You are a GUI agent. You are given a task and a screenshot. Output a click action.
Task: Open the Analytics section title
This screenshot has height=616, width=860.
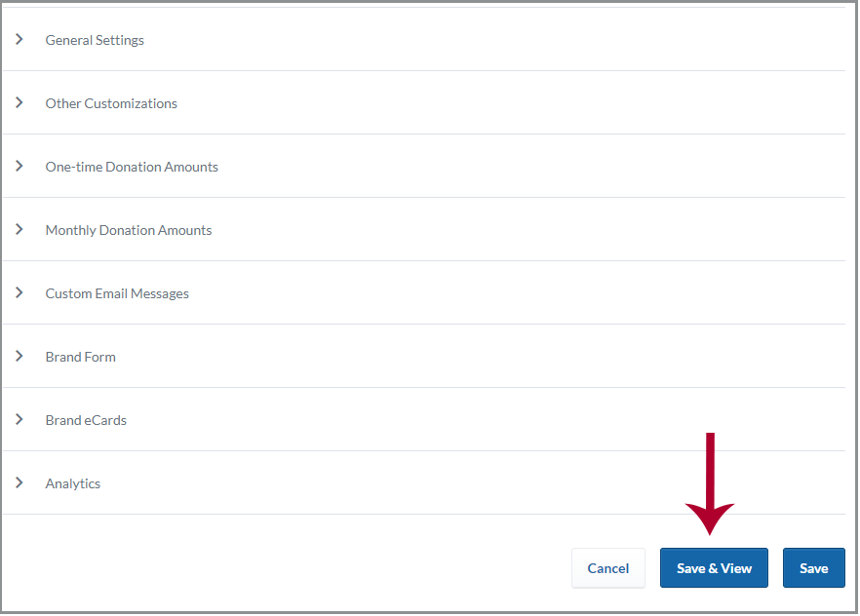coord(73,483)
